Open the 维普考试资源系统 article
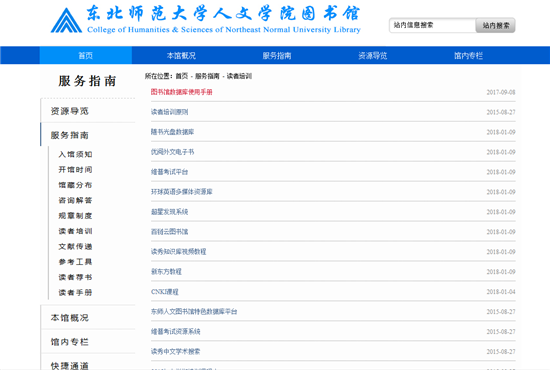 (x=175, y=331)
